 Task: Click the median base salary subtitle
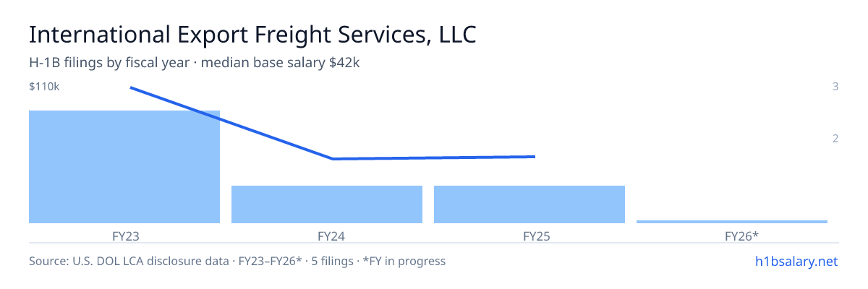pyautogui.click(x=195, y=63)
